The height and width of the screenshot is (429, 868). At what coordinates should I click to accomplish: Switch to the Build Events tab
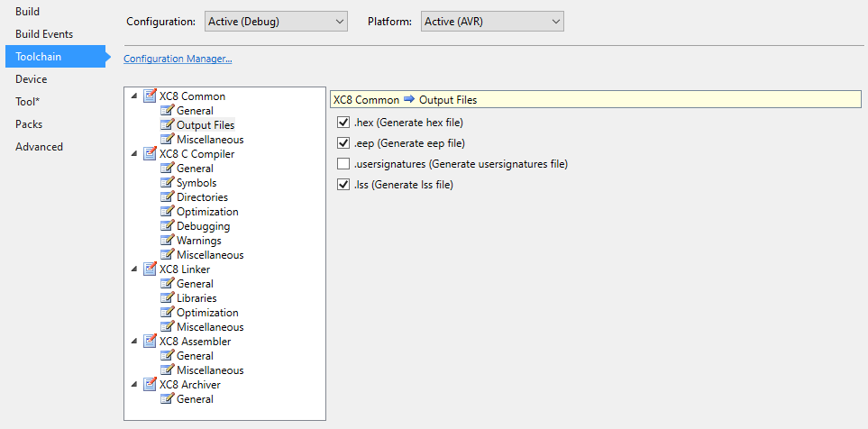(44, 34)
